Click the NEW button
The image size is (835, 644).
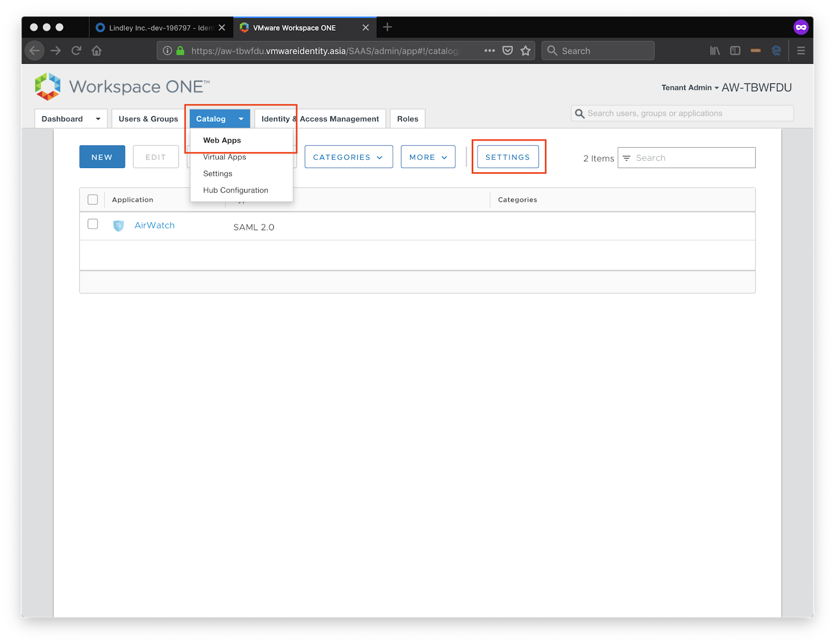point(102,157)
